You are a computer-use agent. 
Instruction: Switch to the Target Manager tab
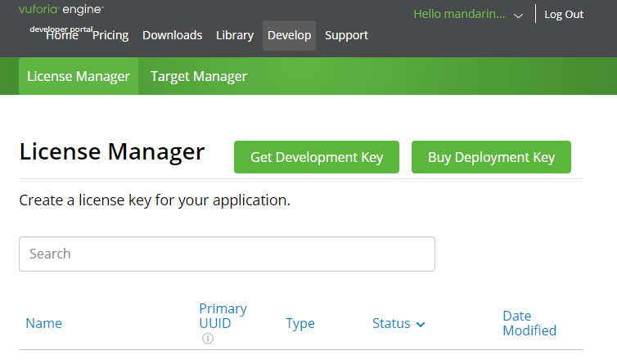point(199,76)
